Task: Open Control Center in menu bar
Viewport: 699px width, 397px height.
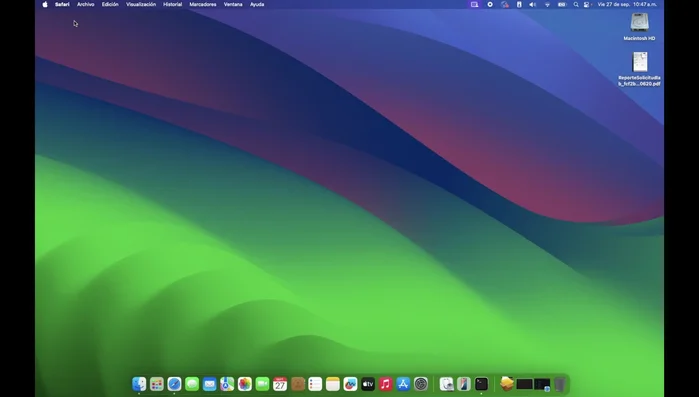Action: tap(587, 4)
